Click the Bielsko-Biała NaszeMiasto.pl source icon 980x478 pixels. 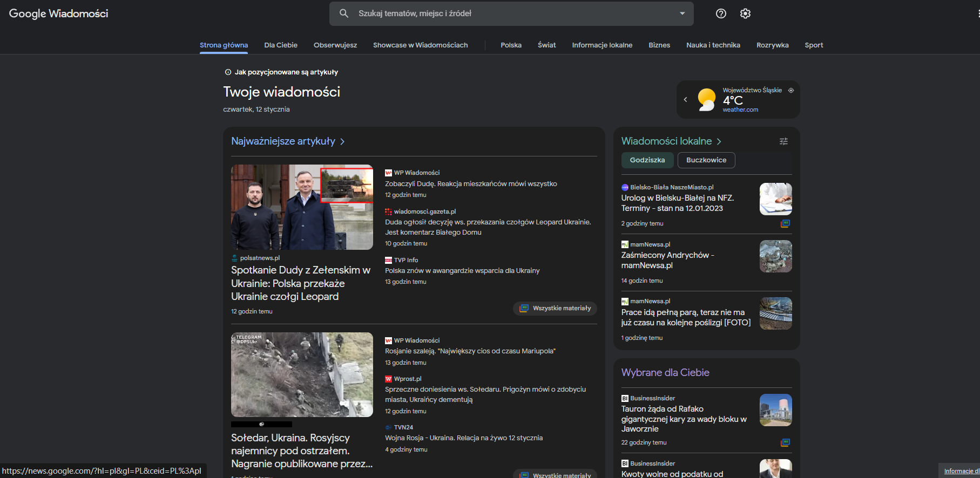[x=625, y=187]
